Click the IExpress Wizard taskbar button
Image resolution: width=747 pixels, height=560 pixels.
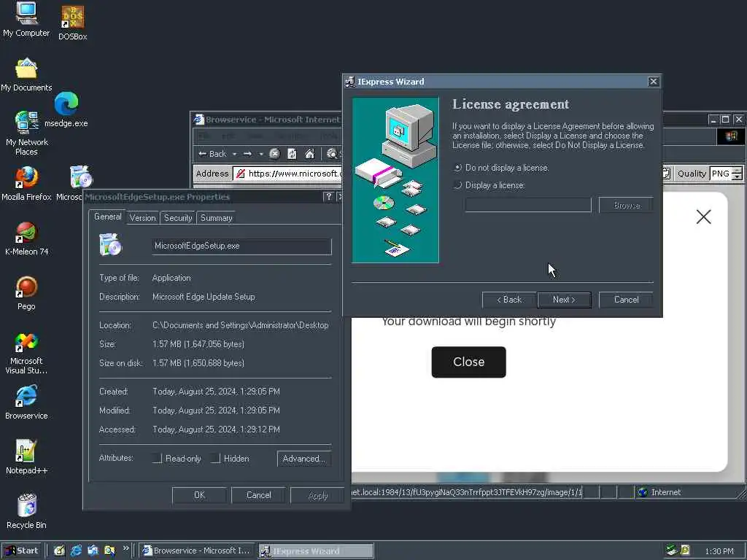coord(317,551)
